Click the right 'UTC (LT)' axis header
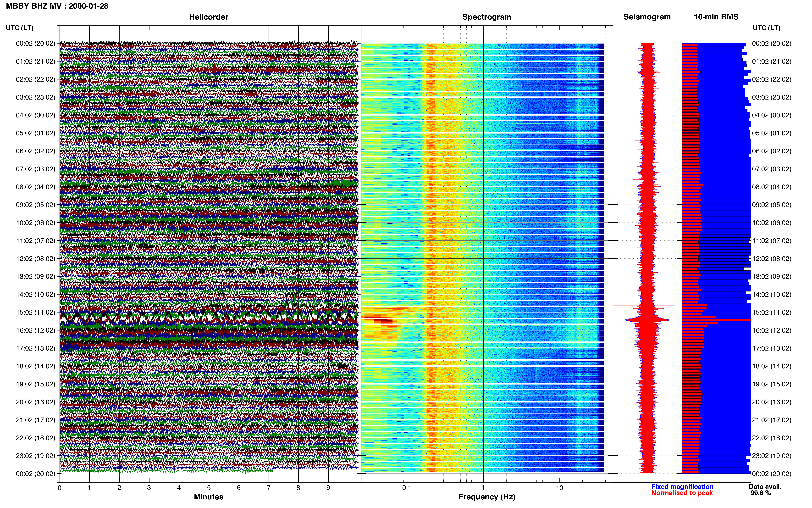This screenshot has height=508, width=812. 766,28
